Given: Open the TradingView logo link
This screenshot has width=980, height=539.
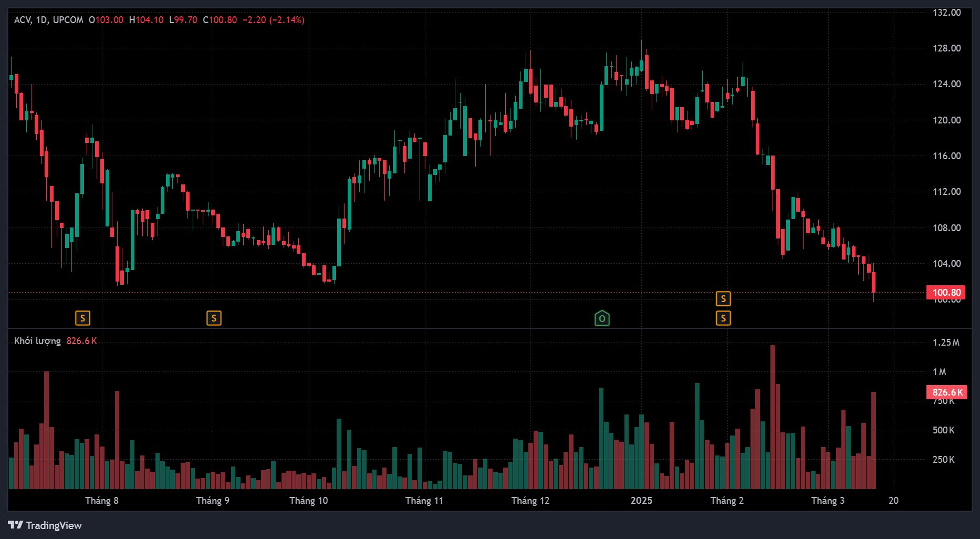Looking at the screenshot, I should pos(45,525).
